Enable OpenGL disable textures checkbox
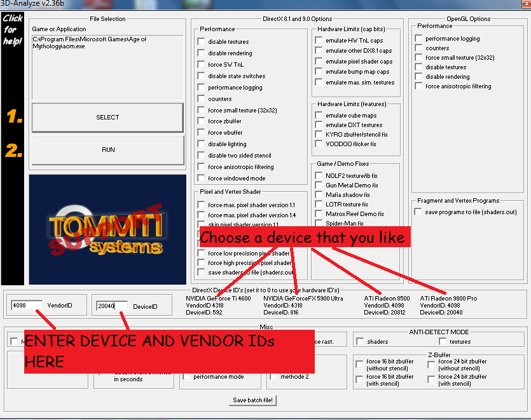The width and height of the screenshot is (531, 420). [418, 67]
